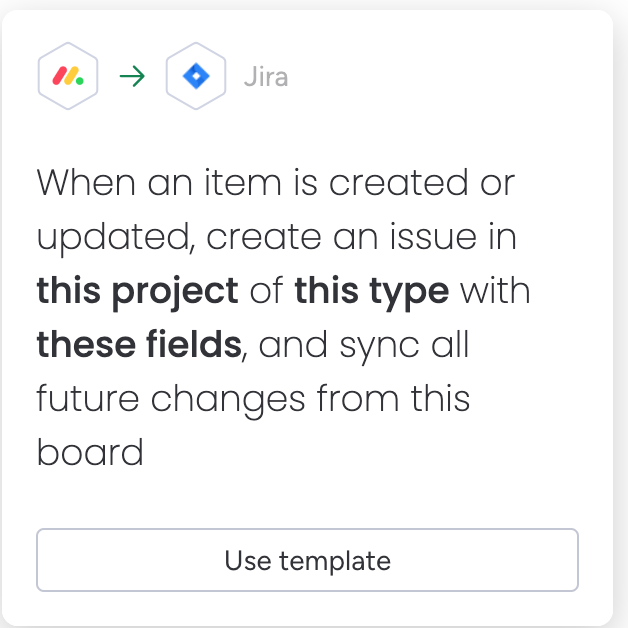
Task: Click the text "updated, create an issue in"
Action: tap(276, 238)
